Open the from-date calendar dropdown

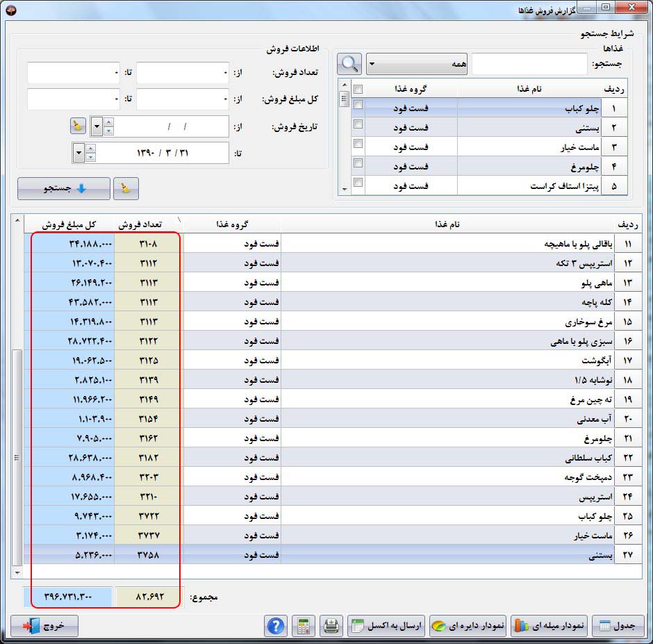[x=97, y=126]
